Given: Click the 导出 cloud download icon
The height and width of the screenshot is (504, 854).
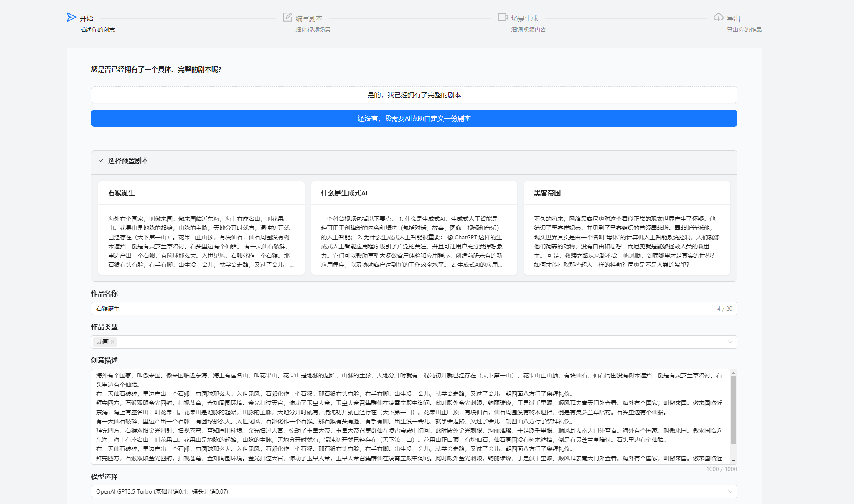Looking at the screenshot, I should tap(718, 17).
